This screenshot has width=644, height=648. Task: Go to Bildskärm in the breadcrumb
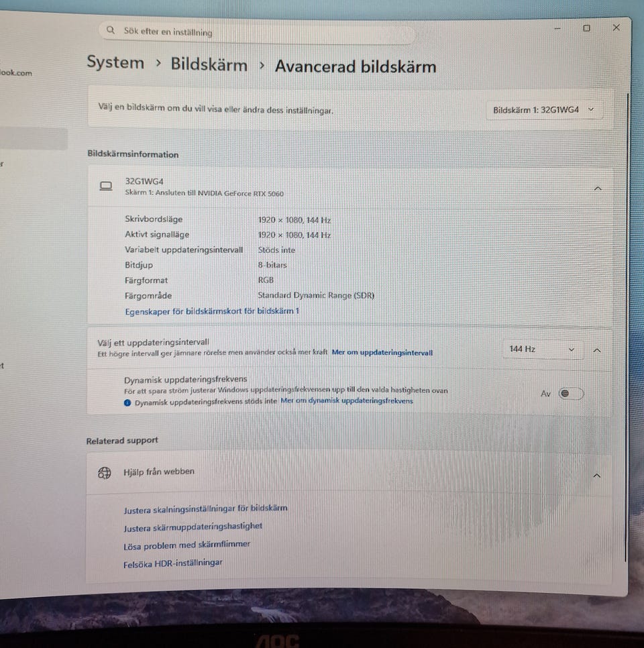pos(209,64)
